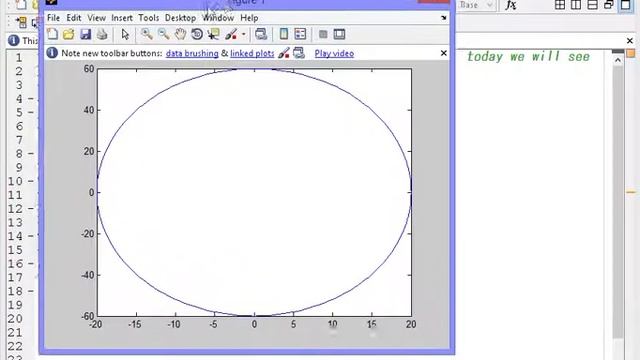This screenshot has width=640, height=360.
Task: Click the orange code analyzer indicator
Action: point(631,53)
